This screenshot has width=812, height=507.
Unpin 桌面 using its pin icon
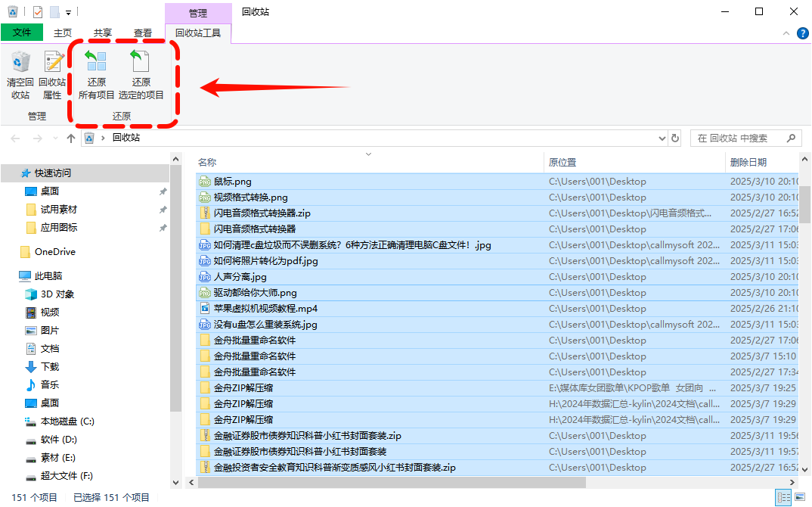coord(163,191)
